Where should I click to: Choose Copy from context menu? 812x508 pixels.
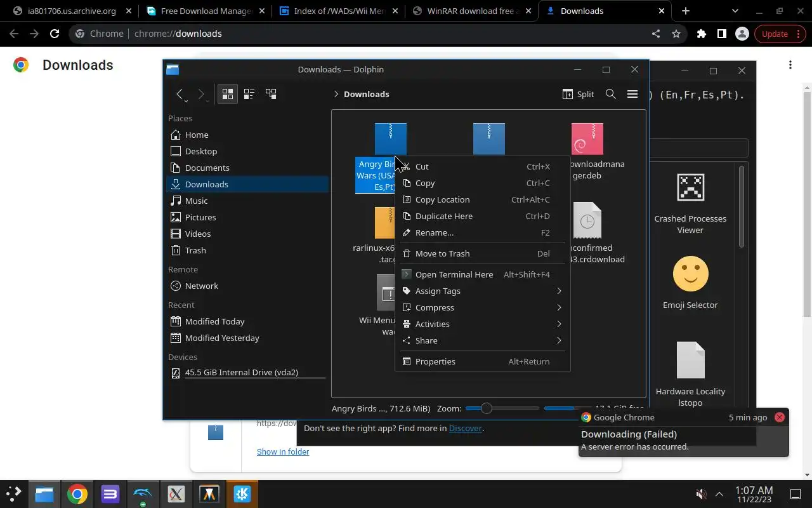pyautogui.click(x=482, y=183)
